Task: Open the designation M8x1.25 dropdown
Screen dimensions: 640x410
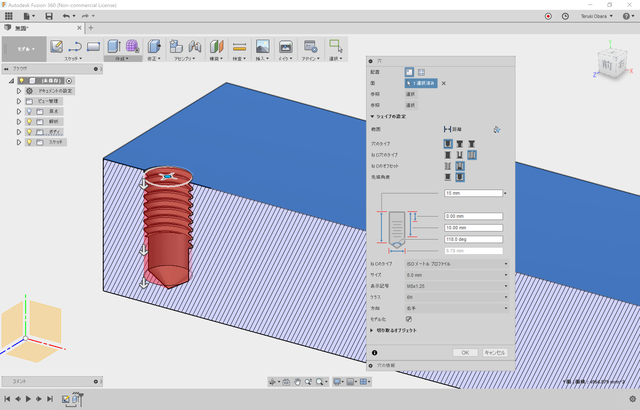Action: (457, 286)
